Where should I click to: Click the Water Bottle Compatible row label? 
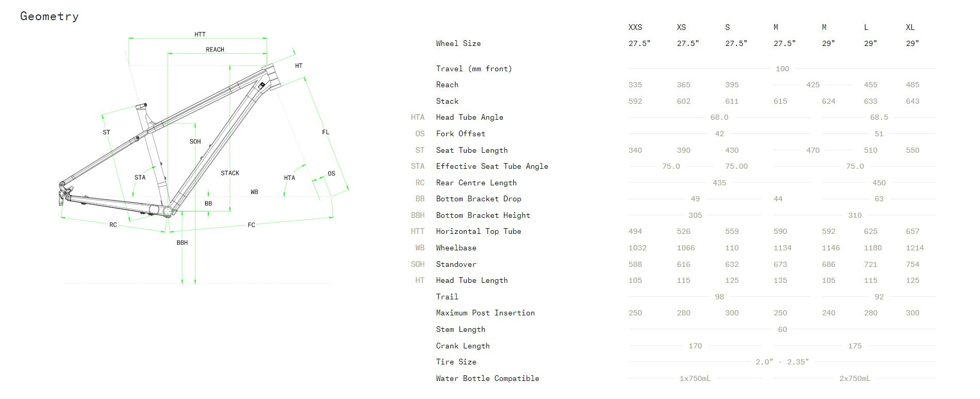[x=487, y=378]
